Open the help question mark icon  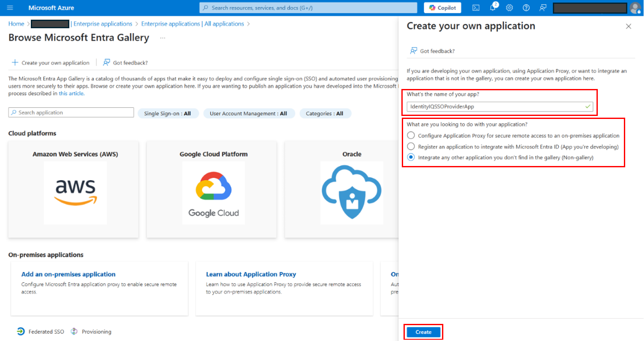click(526, 8)
